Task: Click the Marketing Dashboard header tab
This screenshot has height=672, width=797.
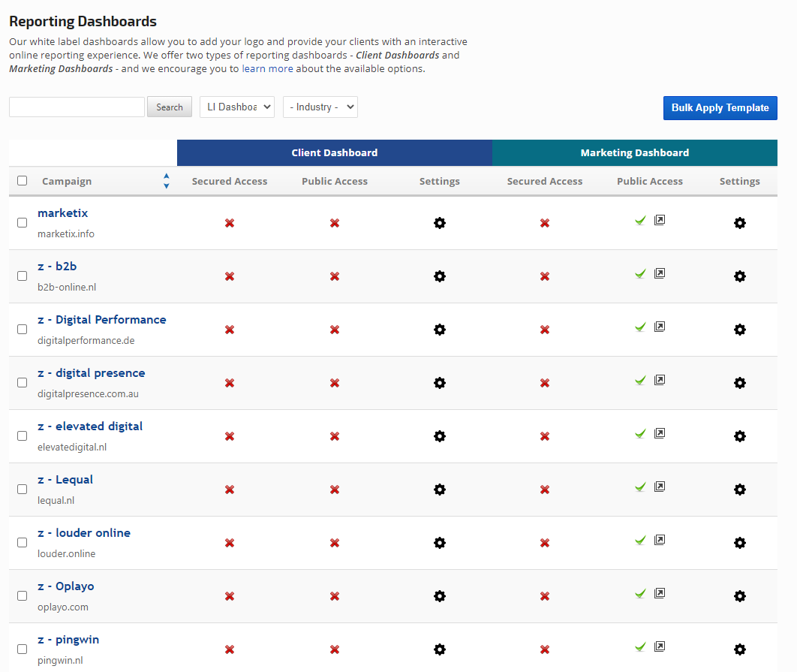Action: pyautogui.click(x=635, y=152)
